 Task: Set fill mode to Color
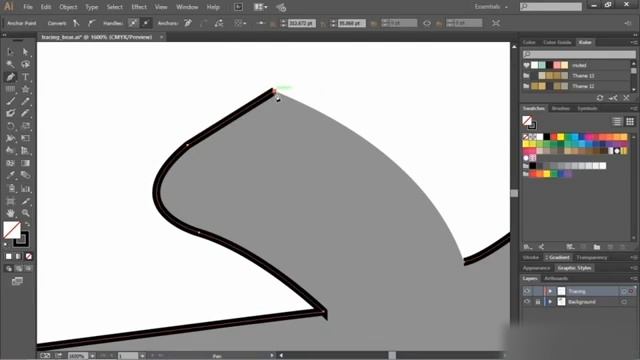pos(9,256)
